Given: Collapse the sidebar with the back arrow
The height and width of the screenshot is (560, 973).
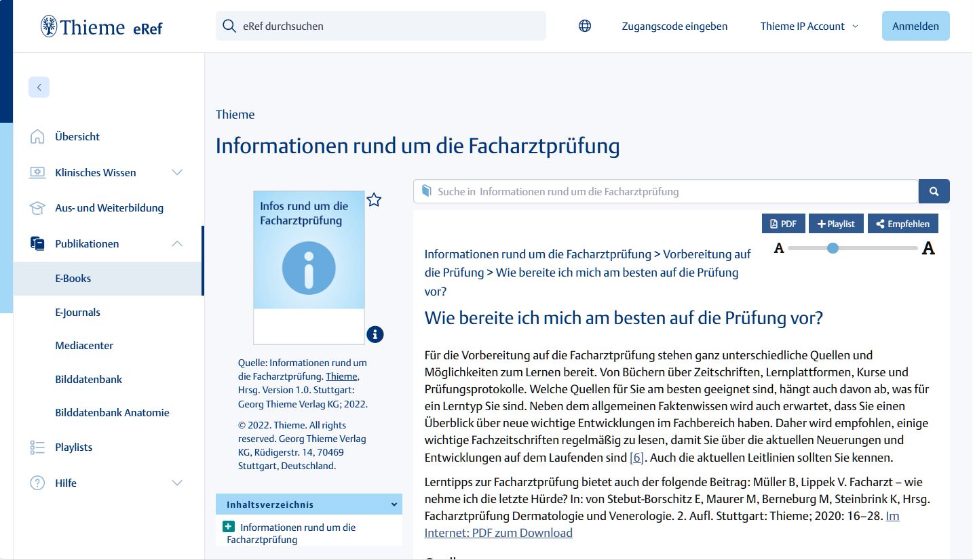Looking at the screenshot, I should pyautogui.click(x=39, y=87).
